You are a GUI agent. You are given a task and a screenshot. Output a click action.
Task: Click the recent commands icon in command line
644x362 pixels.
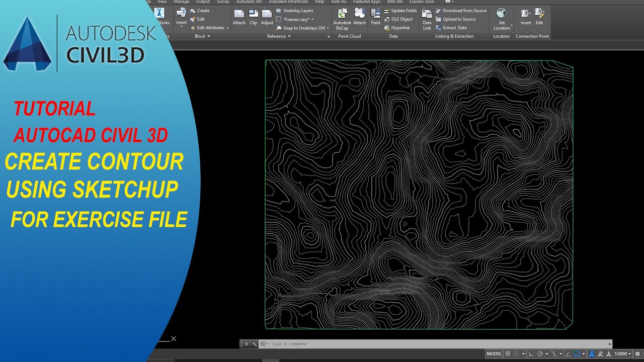(263, 344)
